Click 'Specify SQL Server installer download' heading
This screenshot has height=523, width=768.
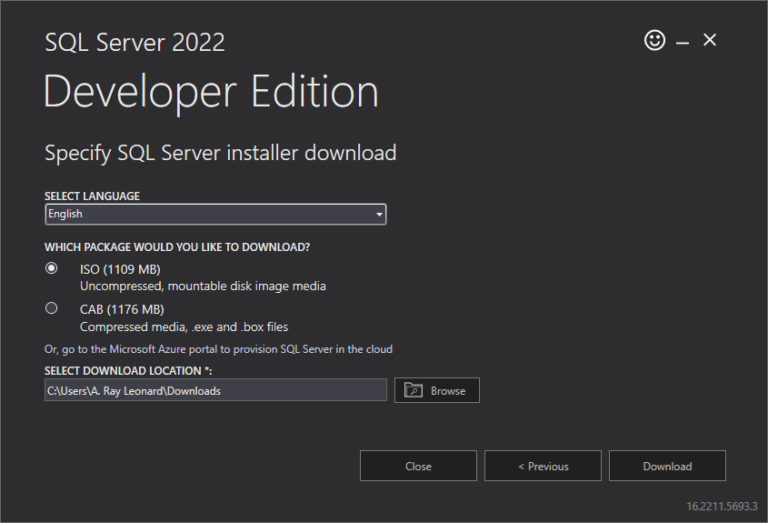(x=220, y=153)
